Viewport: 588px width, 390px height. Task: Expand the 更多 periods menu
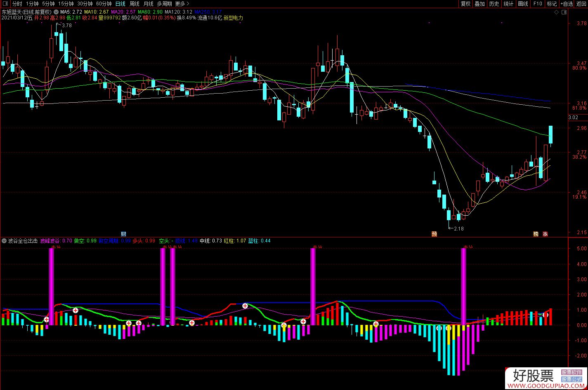pyautogui.click(x=182, y=4)
